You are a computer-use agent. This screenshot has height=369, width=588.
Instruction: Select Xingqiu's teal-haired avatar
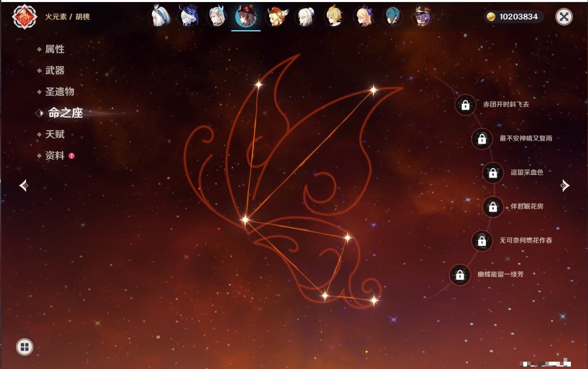pyautogui.click(x=393, y=17)
